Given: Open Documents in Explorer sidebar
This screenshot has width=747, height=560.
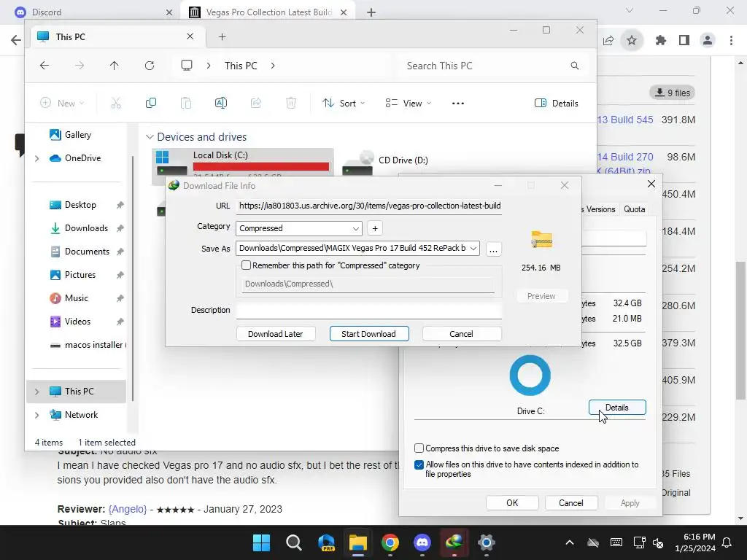Looking at the screenshot, I should point(87,252).
